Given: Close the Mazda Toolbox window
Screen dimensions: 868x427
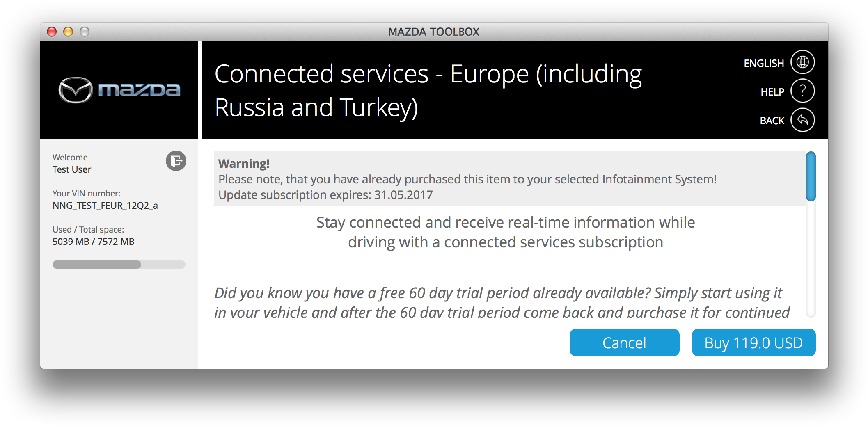Looking at the screenshot, I should pyautogui.click(x=52, y=32).
